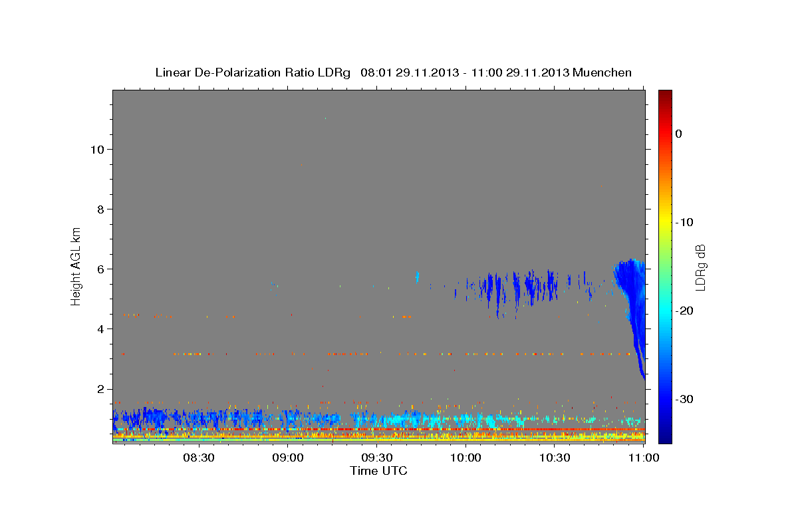Select the 09:00 time tick label
Screen dimensions: 798x532
click(x=288, y=458)
